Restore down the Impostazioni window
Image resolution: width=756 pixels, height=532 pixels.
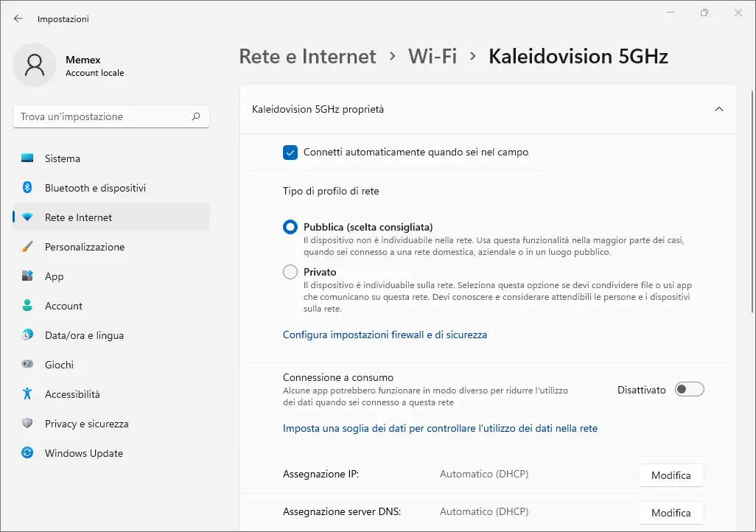click(x=704, y=13)
